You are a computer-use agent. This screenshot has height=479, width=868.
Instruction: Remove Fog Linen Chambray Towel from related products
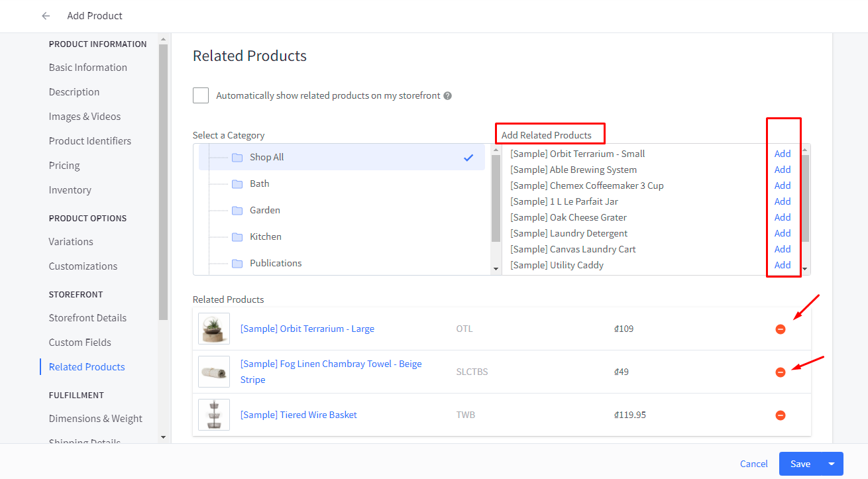[x=781, y=372]
